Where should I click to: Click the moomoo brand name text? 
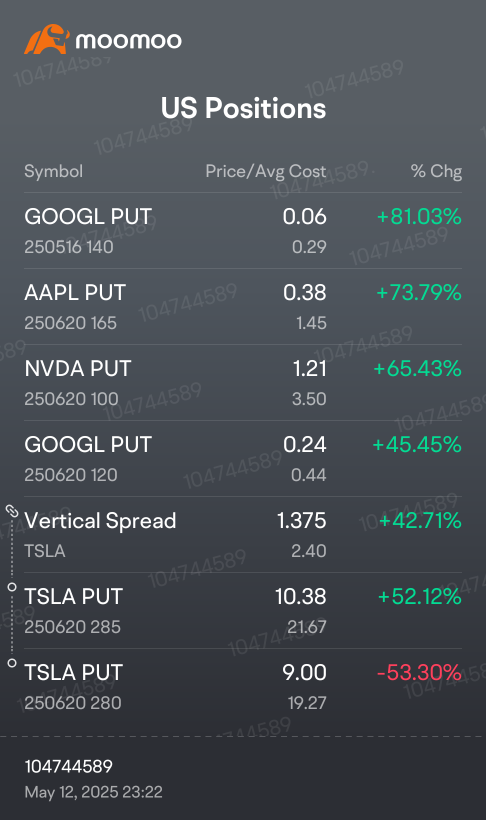tap(129, 41)
